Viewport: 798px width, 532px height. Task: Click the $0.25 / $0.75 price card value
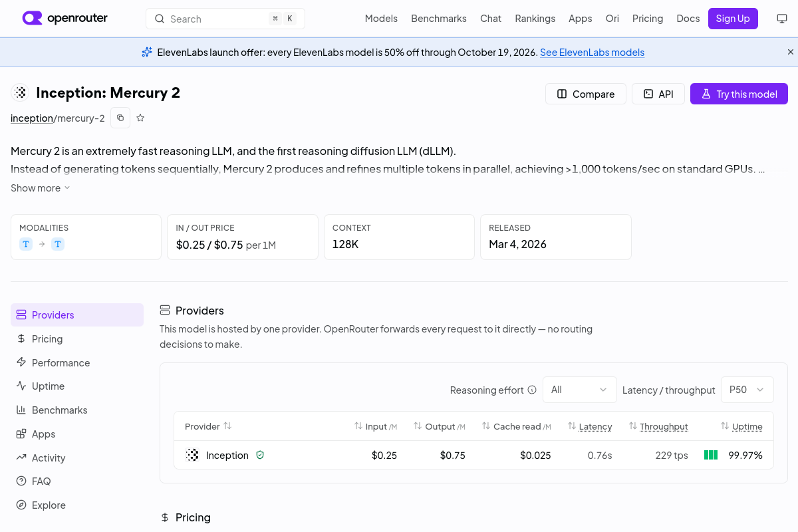point(209,244)
